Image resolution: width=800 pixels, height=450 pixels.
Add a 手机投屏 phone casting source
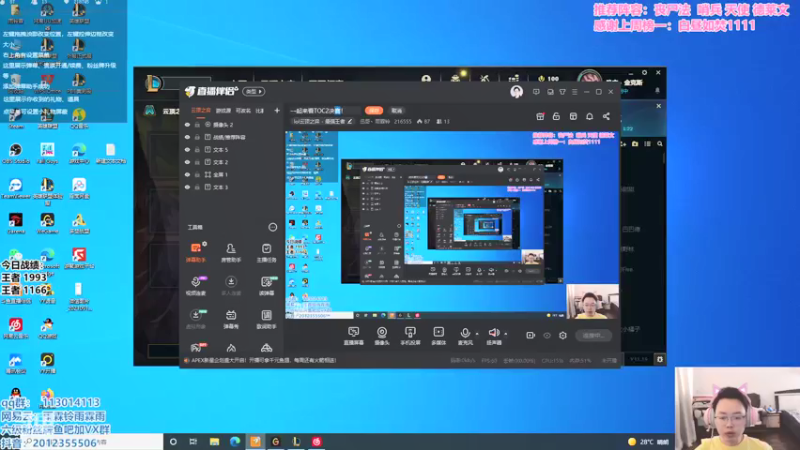(x=410, y=336)
